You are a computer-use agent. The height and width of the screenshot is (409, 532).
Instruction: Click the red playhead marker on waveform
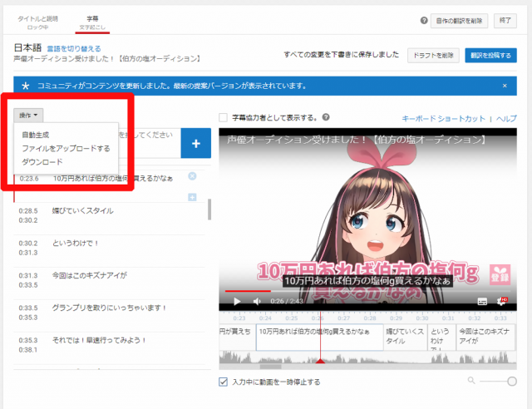pyautogui.click(x=319, y=361)
